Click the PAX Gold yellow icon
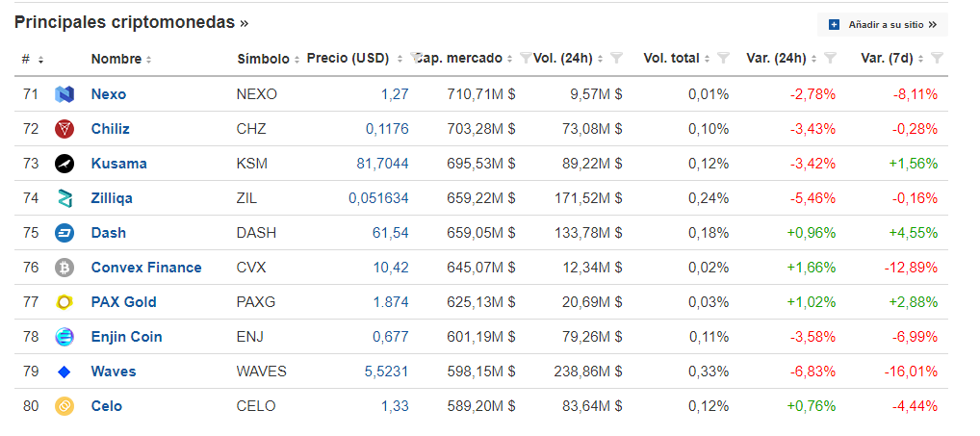 pyautogui.click(x=64, y=302)
